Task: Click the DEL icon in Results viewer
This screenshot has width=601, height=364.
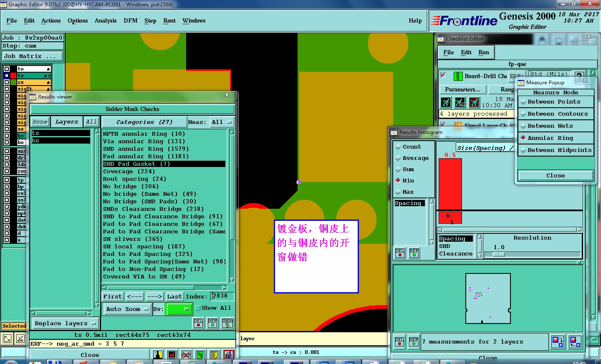Action: pos(198,323)
